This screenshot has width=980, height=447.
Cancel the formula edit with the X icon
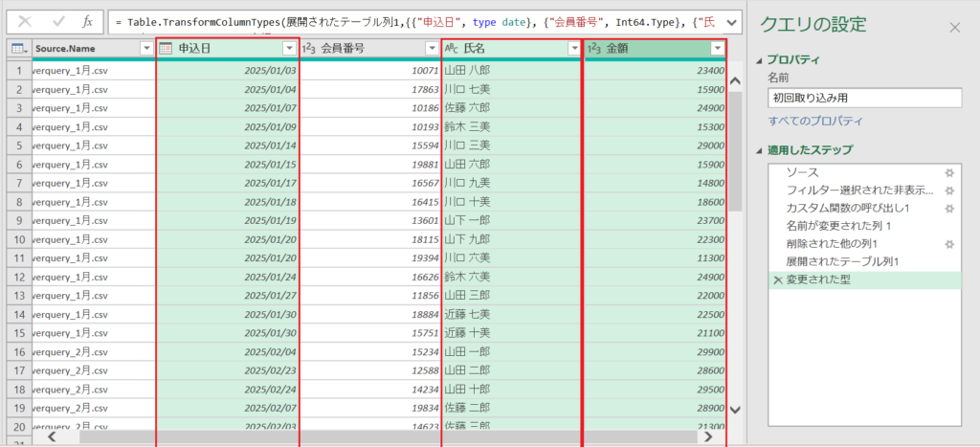(26, 22)
